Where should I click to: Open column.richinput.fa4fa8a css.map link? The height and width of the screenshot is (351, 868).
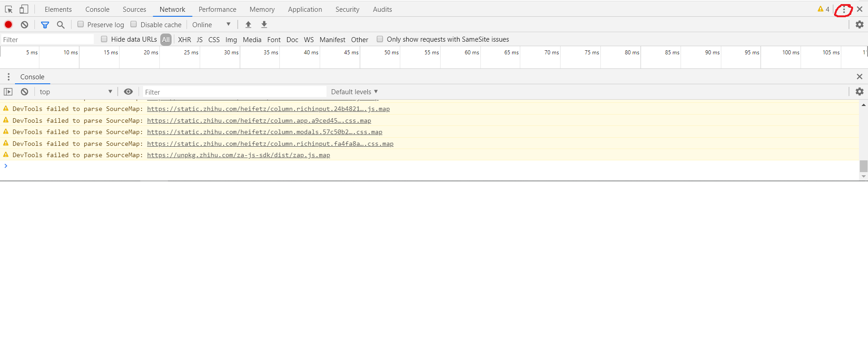click(270, 144)
